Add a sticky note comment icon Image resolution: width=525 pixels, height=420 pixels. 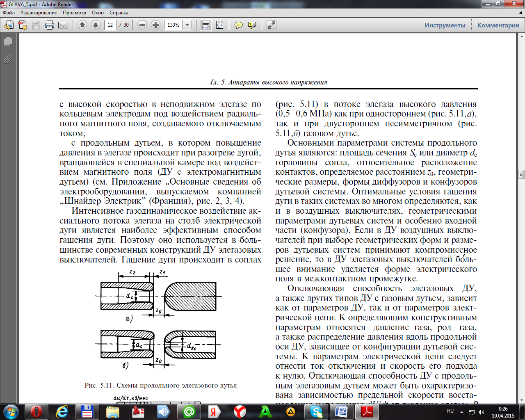coord(238,25)
